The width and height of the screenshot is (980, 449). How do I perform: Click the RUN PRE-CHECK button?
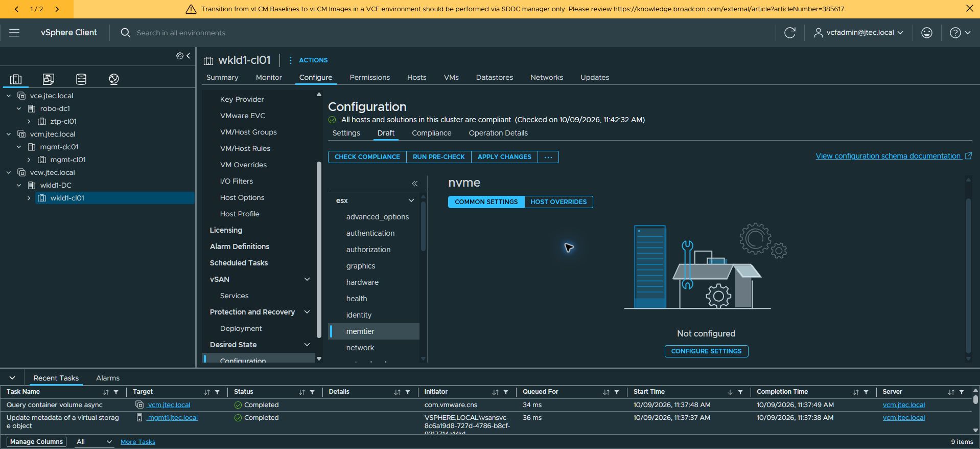[439, 157]
